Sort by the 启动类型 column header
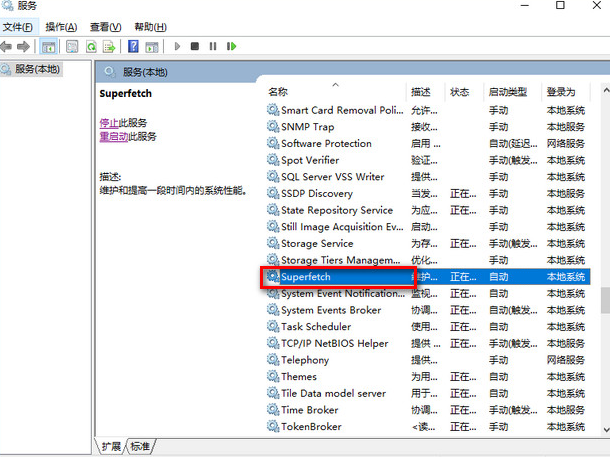 tap(506, 92)
